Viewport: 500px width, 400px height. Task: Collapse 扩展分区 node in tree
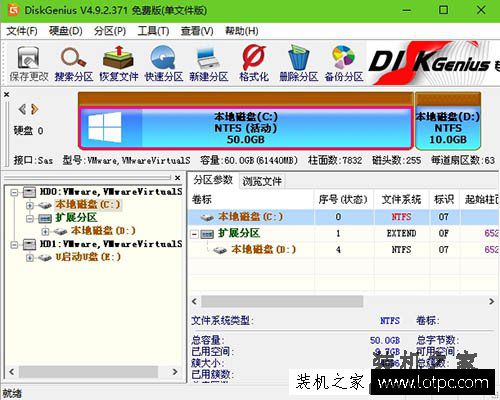coord(30,219)
